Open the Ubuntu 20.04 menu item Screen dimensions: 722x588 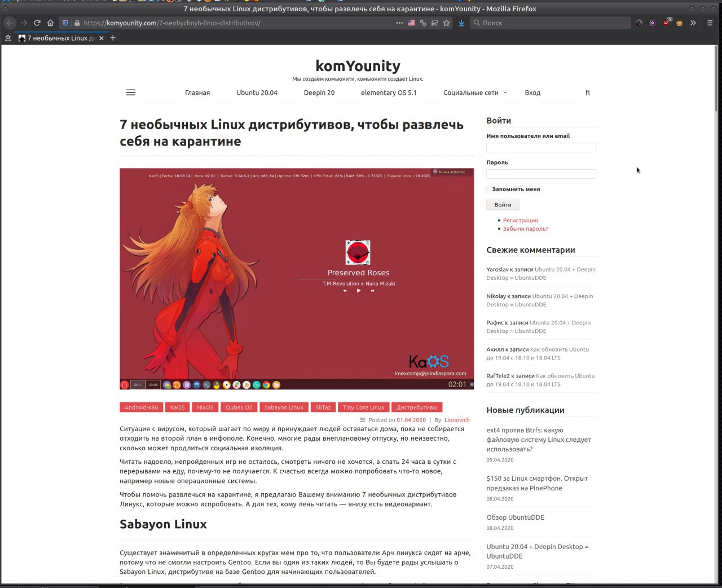point(257,93)
